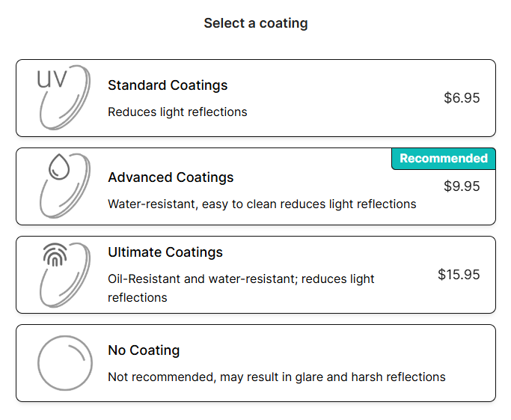The width and height of the screenshot is (511, 420).
Task: Click the UV lens icon for Standard Coatings
Action: (x=64, y=97)
